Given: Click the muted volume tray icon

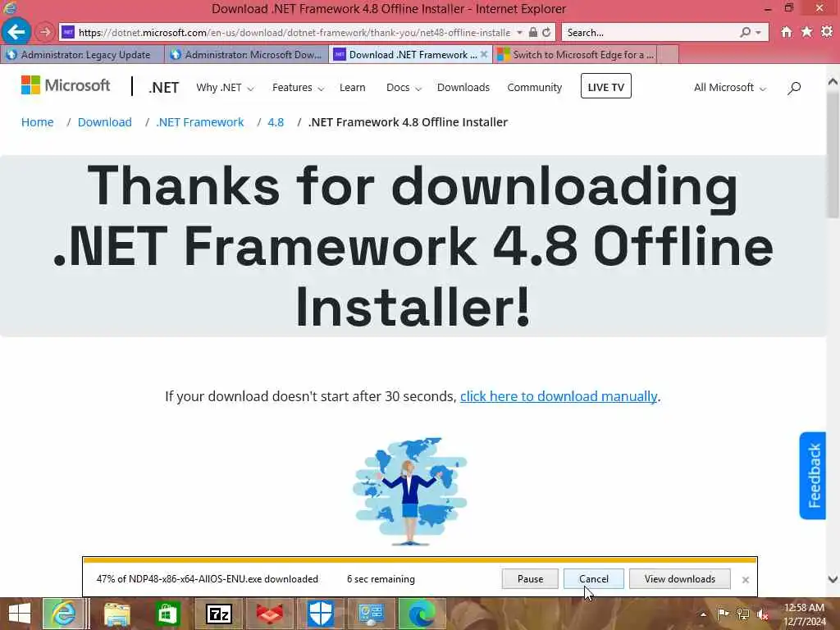Looking at the screenshot, I should (x=762, y=614).
